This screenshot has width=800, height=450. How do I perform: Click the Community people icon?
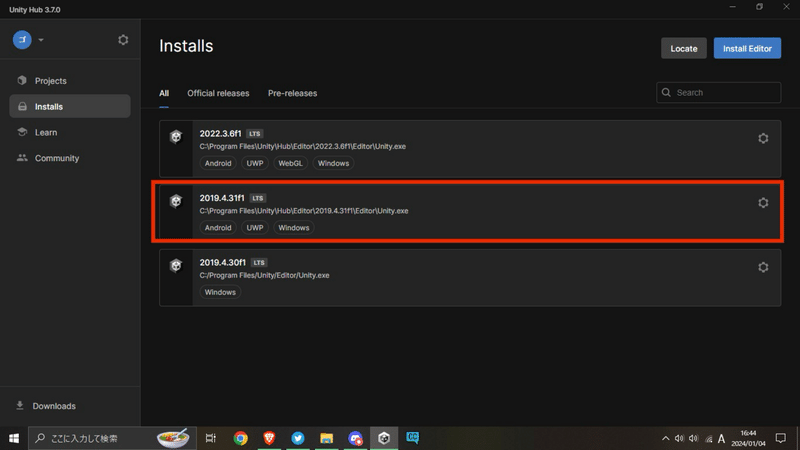(x=22, y=158)
